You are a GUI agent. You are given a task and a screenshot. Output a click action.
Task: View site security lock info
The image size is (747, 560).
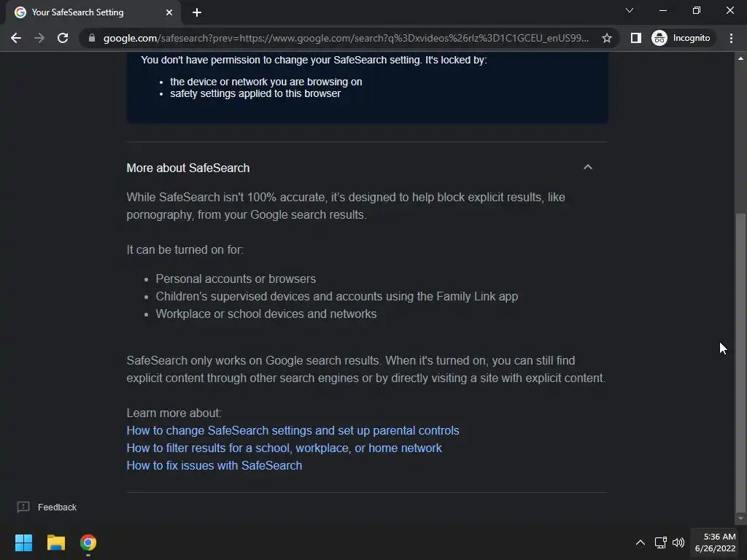(x=92, y=38)
